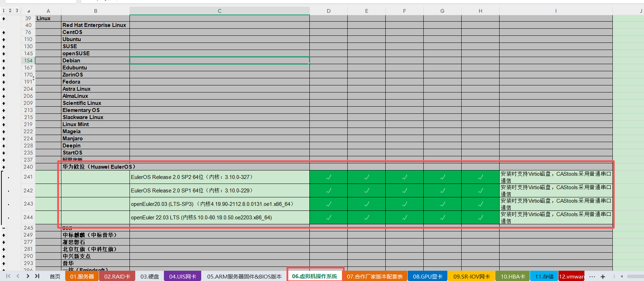644x281 pixels.
Task: Jump to the first sheet tab
Action: (8, 276)
